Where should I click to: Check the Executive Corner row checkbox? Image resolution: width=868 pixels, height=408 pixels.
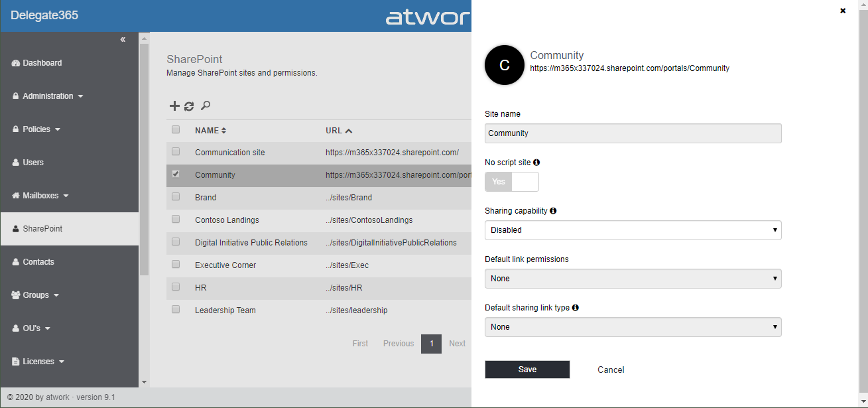click(x=176, y=264)
